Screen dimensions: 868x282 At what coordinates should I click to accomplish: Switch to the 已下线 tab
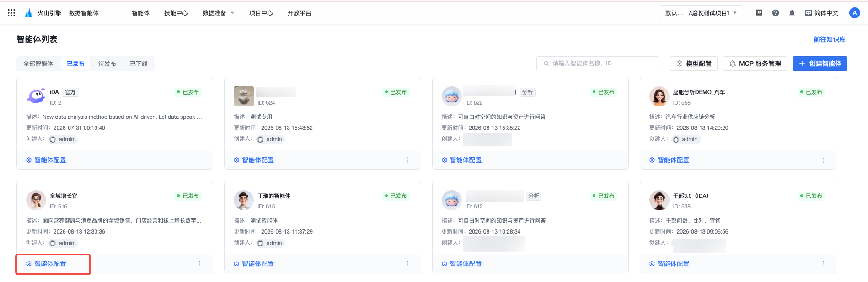click(x=139, y=64)
